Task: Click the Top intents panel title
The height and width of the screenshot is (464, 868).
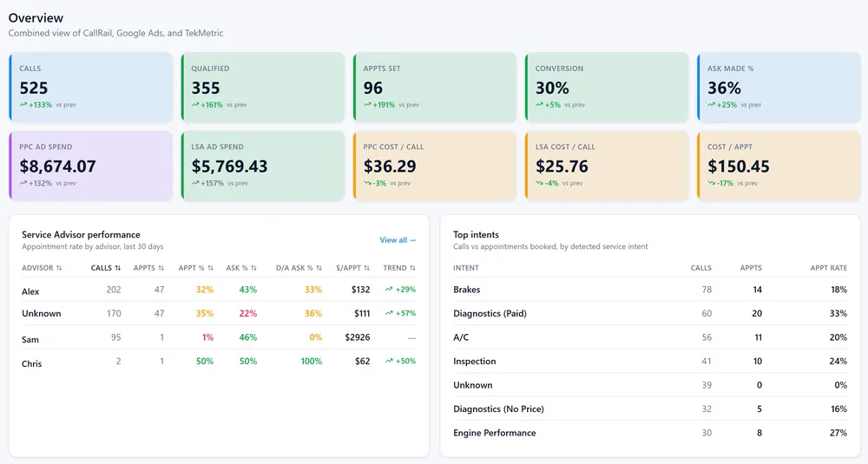Action: pos(476,234)
